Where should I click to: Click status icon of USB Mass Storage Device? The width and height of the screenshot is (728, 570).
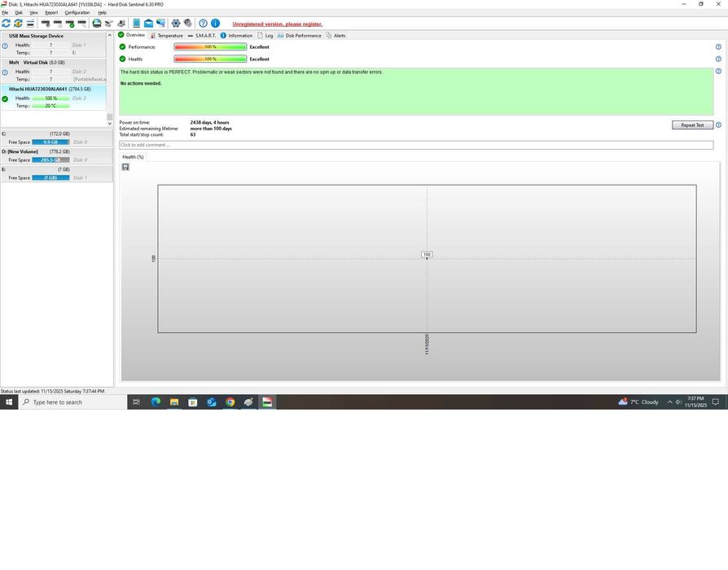5,46
